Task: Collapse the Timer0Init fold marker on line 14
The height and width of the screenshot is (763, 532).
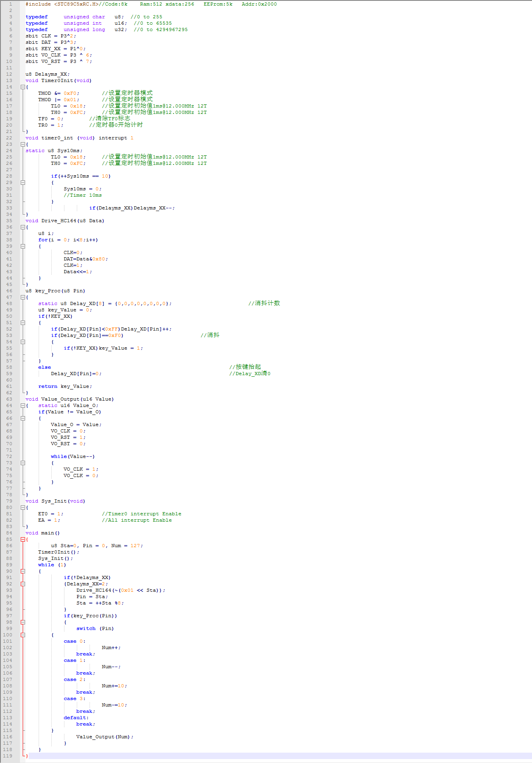Action: [x=23, y=87]
